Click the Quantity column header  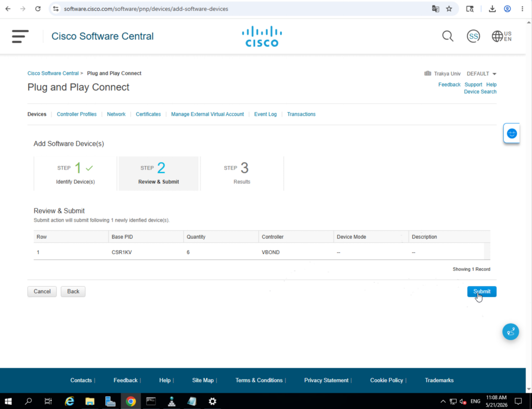[221, 237]
